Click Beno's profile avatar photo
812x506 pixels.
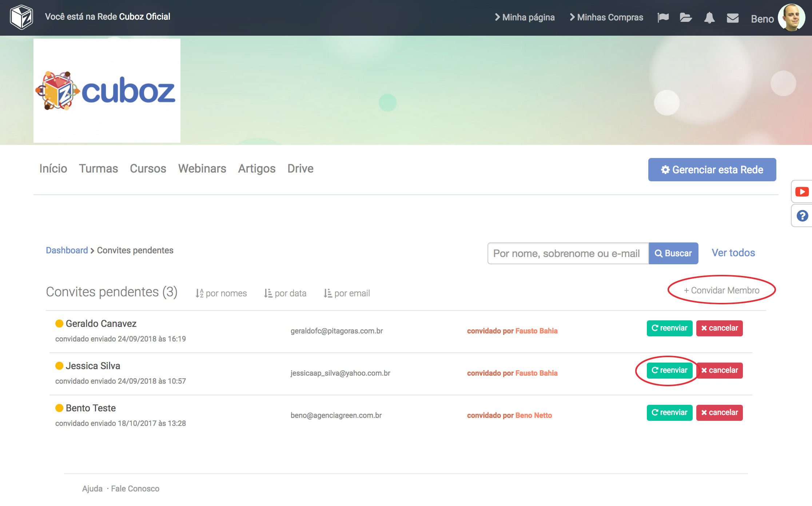point(791,17)
